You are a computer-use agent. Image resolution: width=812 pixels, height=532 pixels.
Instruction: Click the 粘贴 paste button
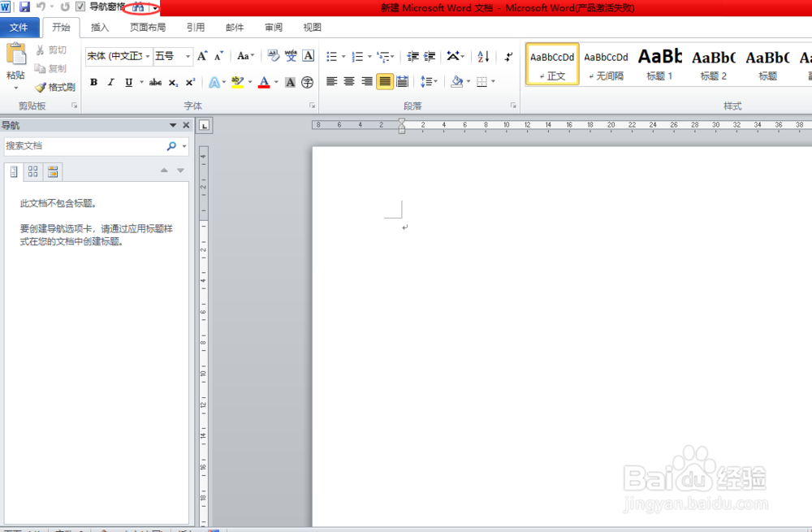point(15,66)
